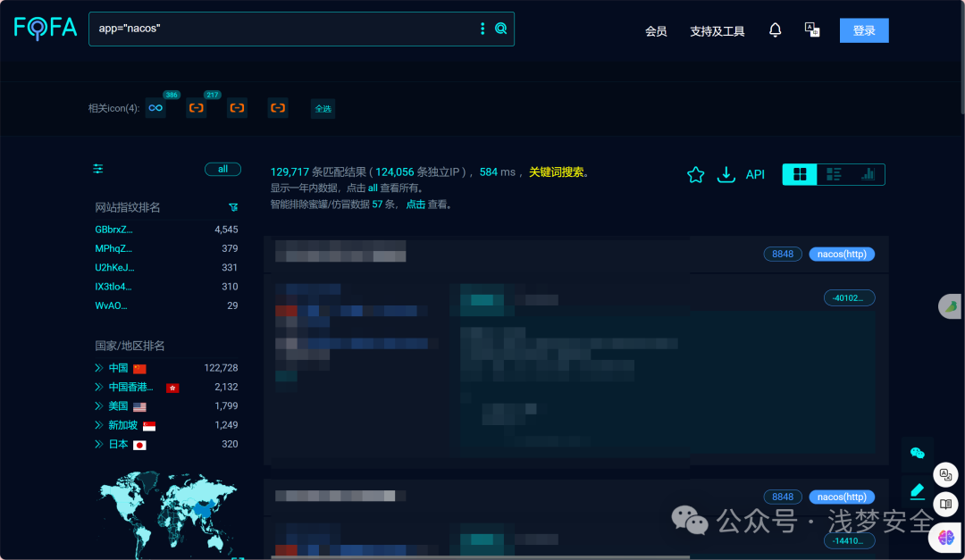Click the all link in 点击 all 查看所有
The height and width of the screenshot is (560, 965).
coord(373,188)
